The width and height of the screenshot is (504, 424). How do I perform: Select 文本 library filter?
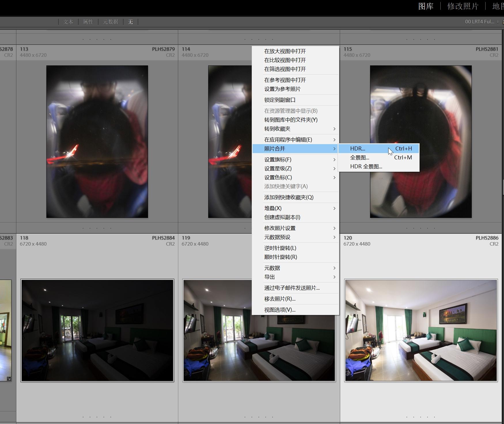[68, 22]
